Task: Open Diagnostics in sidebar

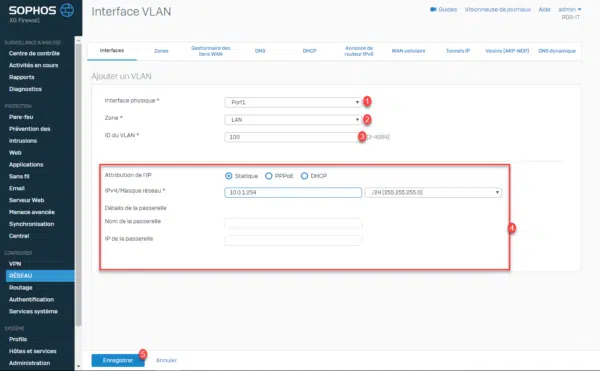Action: click(25, 89)
